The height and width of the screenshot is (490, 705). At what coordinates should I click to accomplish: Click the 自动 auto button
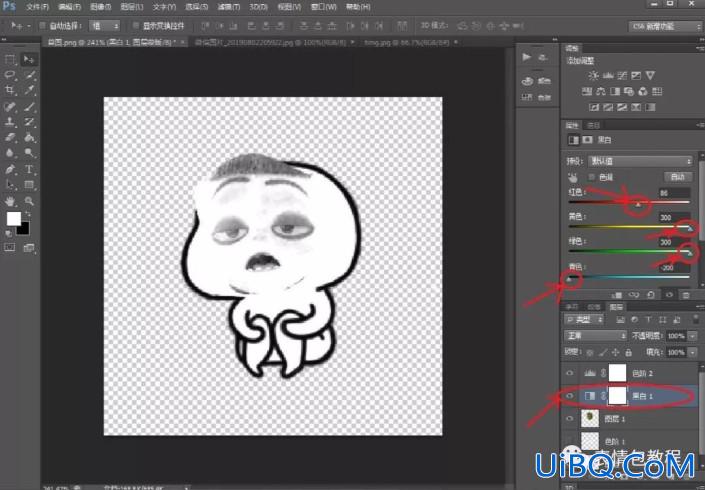[677, 177]
